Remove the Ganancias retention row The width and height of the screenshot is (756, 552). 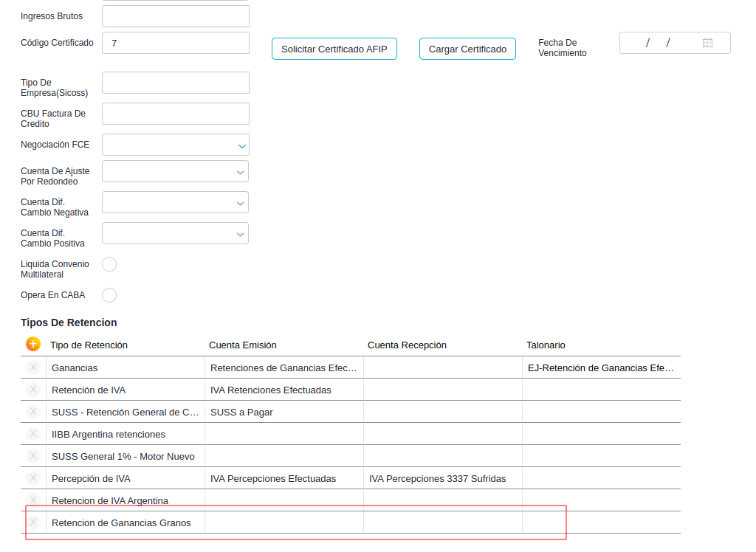point(33,368)
